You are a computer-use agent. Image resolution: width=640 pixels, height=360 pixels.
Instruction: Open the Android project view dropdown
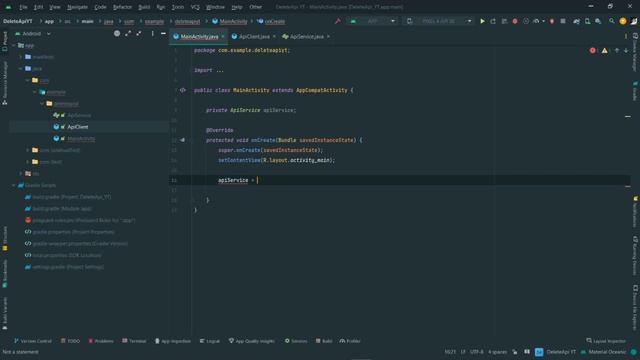33,33
